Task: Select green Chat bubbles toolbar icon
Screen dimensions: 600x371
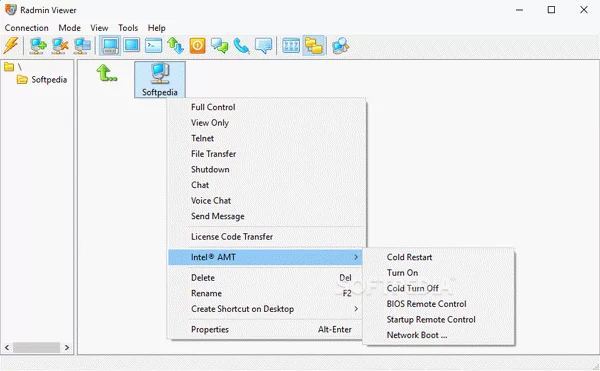Action: [x=220, y=46]
